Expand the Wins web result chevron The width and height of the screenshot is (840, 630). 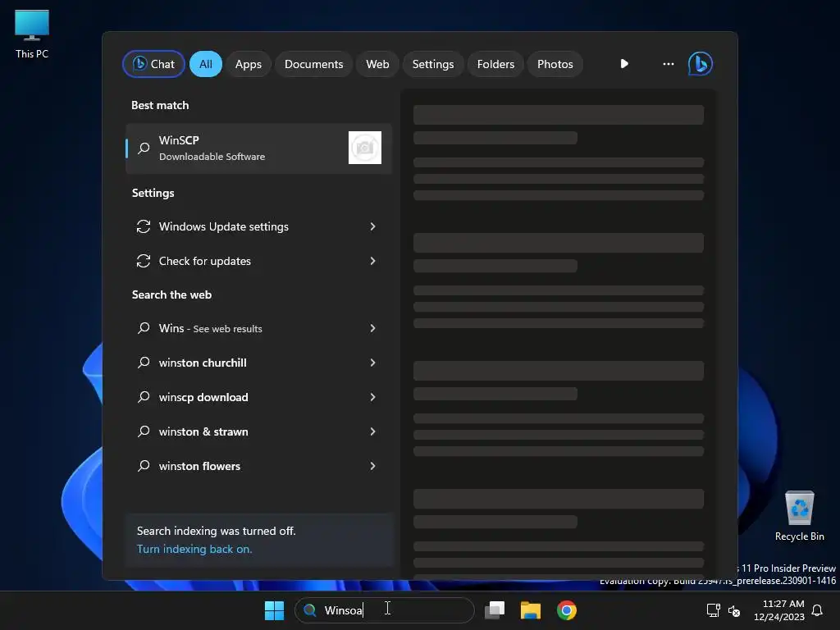[x=373, y=328]
